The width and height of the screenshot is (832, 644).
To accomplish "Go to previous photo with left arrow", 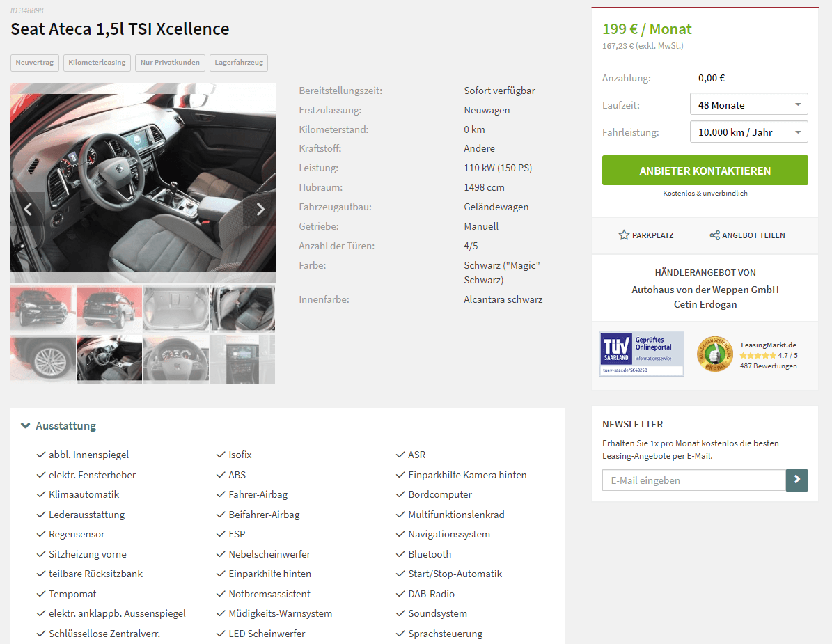I will pos(28,210).
